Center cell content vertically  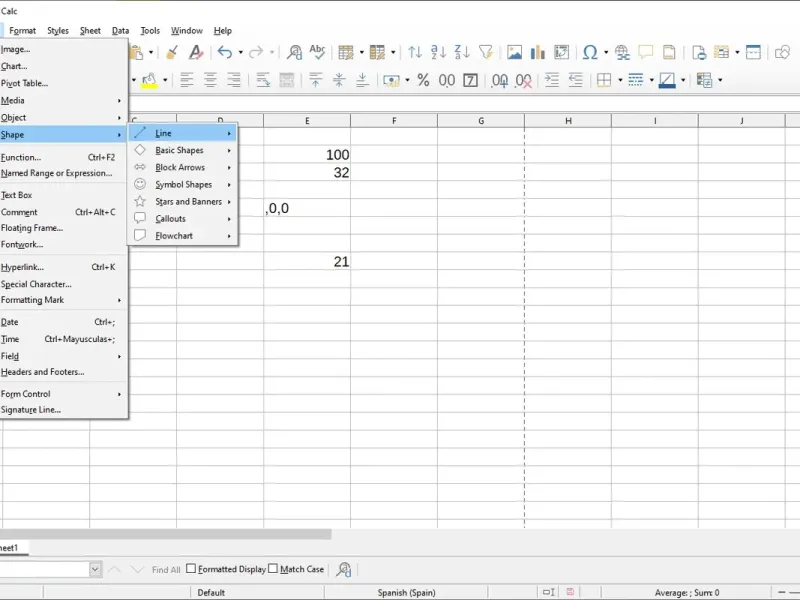[x=339, y=80]
